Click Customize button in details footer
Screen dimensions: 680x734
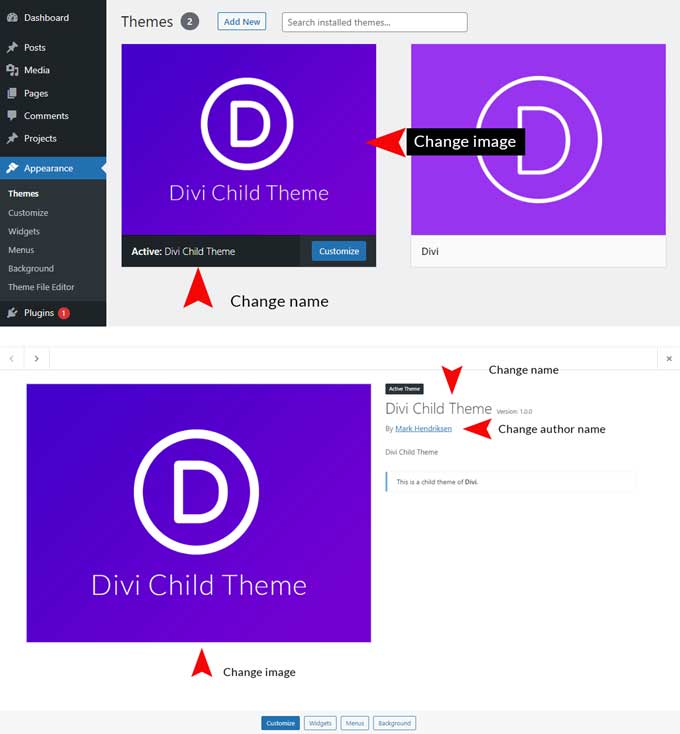[x=280, y=723]
